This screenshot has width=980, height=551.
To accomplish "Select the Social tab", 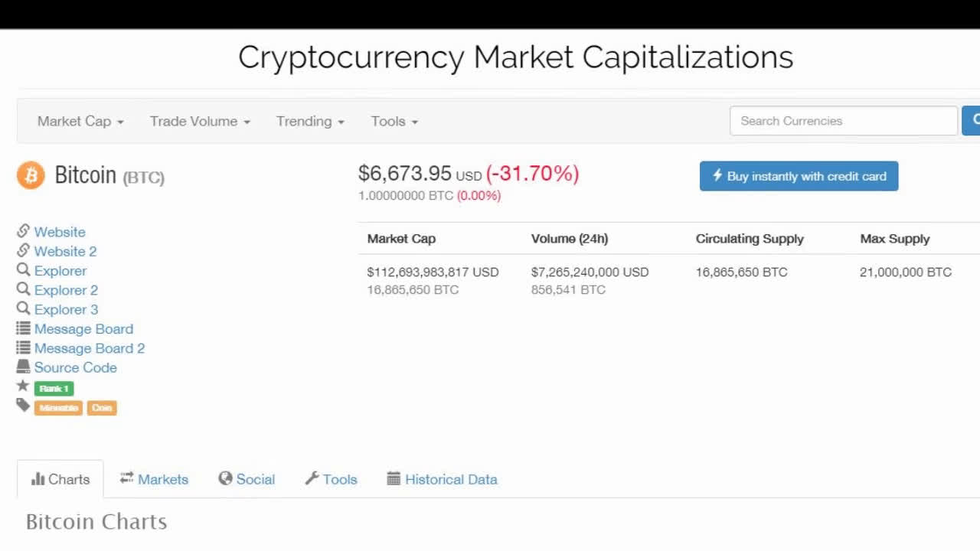I will tap(247, 479).
